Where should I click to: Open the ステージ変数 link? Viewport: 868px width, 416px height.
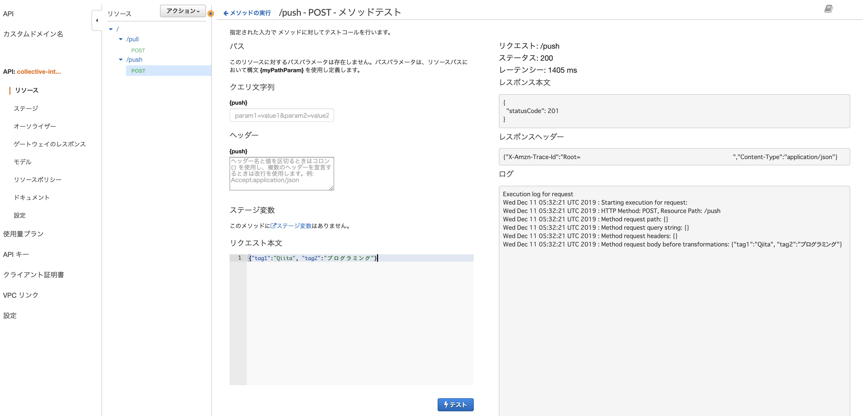294,226
